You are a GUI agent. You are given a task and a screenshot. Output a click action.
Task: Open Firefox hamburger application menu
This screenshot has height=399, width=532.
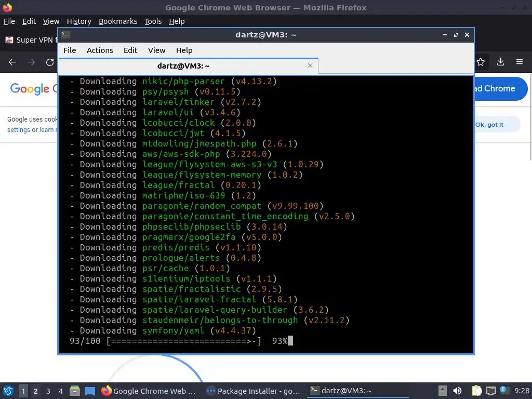point(520,62)
